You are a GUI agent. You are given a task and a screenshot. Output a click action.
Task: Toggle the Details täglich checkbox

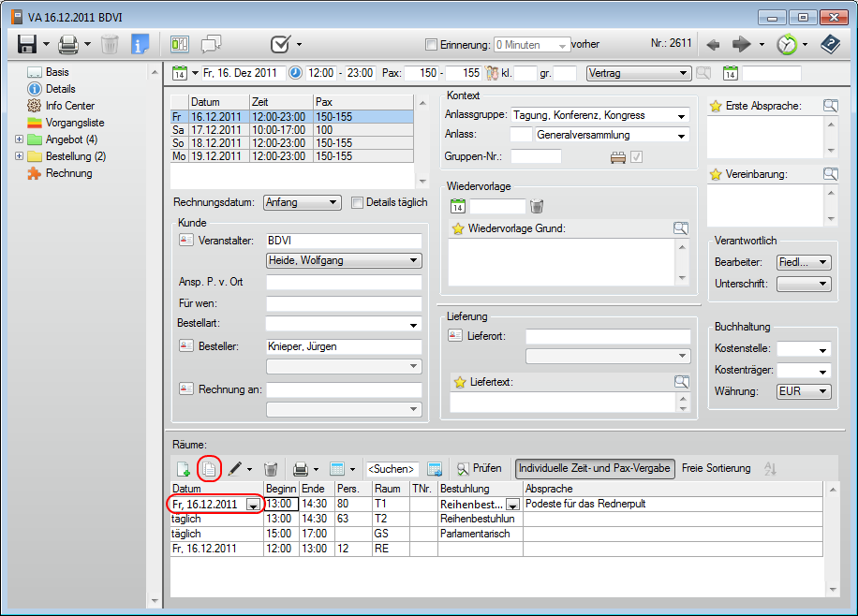[357, 202]
